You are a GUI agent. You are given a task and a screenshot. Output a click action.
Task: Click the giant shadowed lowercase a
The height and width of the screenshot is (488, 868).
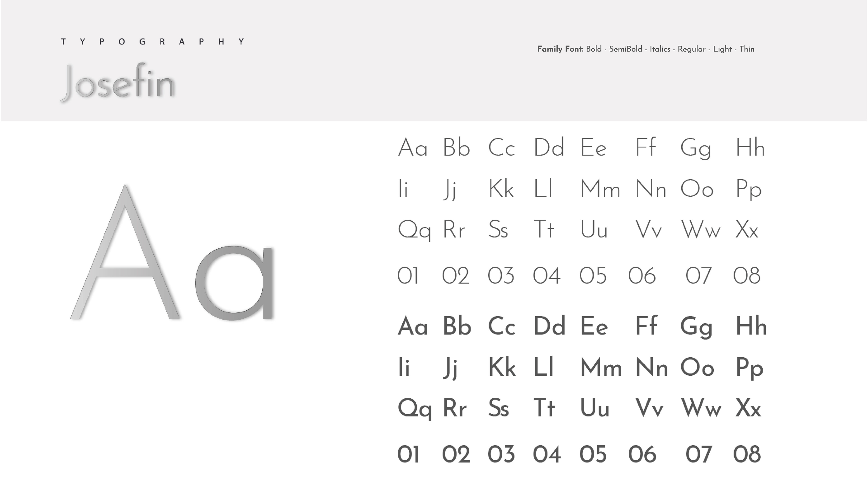click(x=234, y=283)
